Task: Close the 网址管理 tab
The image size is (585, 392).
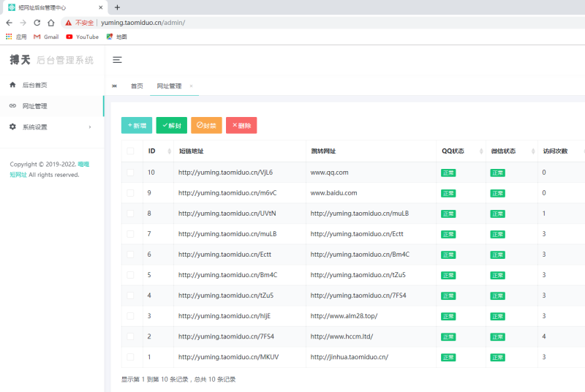Action: [x=191, y=86]
